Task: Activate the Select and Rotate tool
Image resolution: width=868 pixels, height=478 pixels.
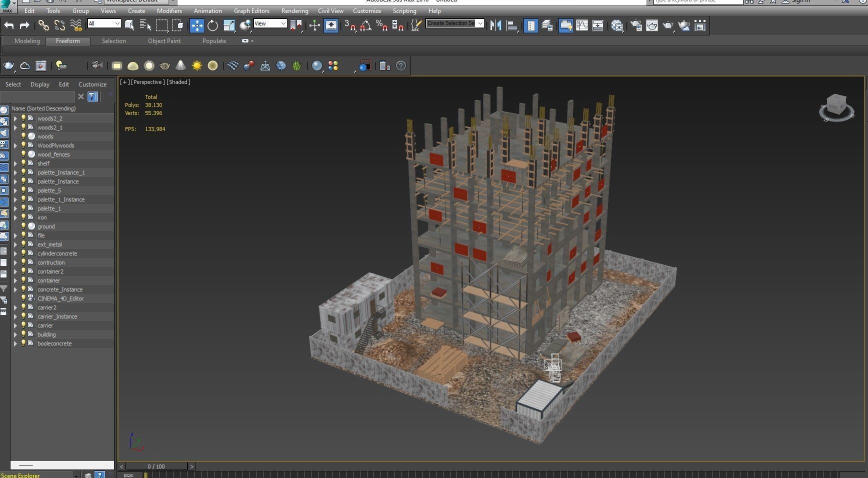Action: tap(213, 25)
